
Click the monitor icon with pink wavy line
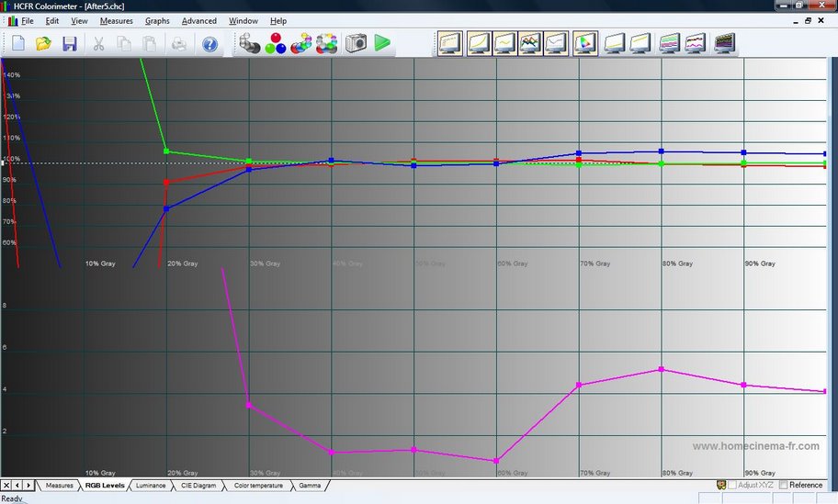696,43
